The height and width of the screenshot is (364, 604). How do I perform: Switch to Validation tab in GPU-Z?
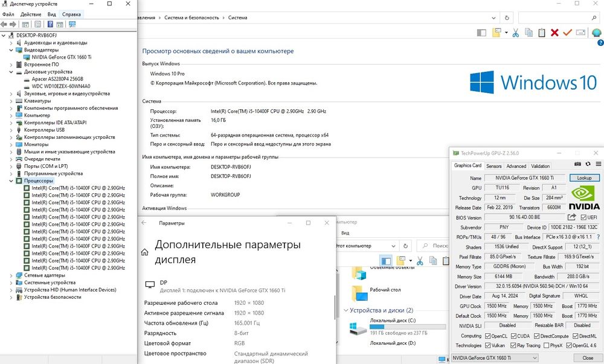(541, 166)
